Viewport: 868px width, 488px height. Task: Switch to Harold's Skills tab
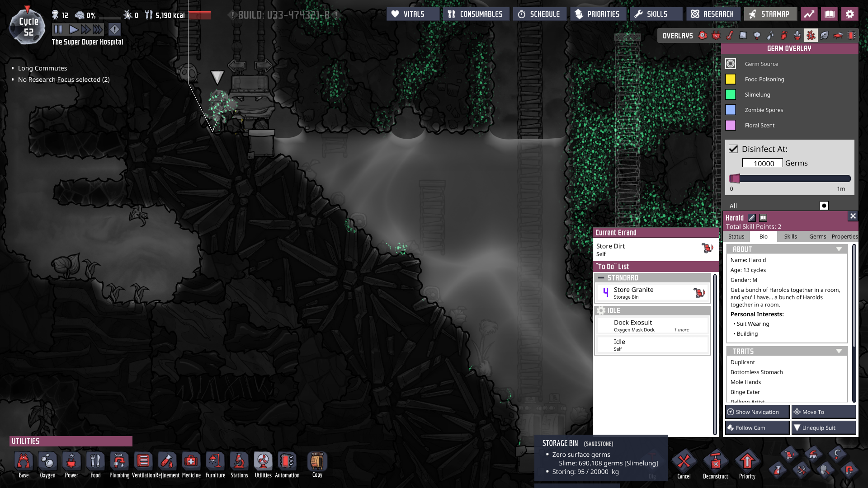790,236
